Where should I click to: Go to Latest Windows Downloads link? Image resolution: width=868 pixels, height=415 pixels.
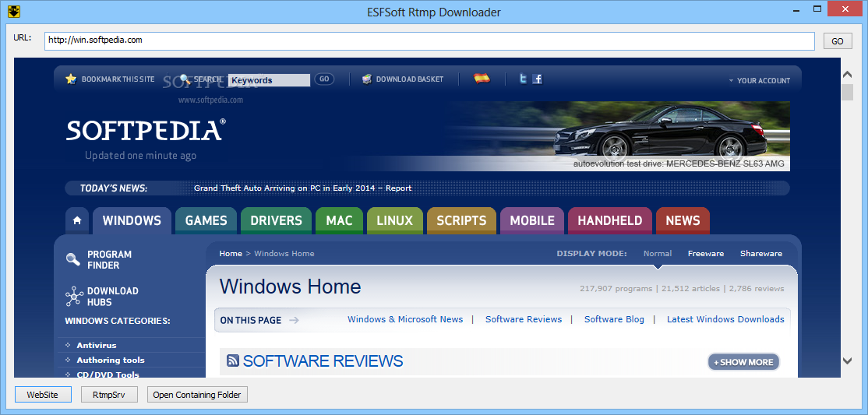click(725, 319)
